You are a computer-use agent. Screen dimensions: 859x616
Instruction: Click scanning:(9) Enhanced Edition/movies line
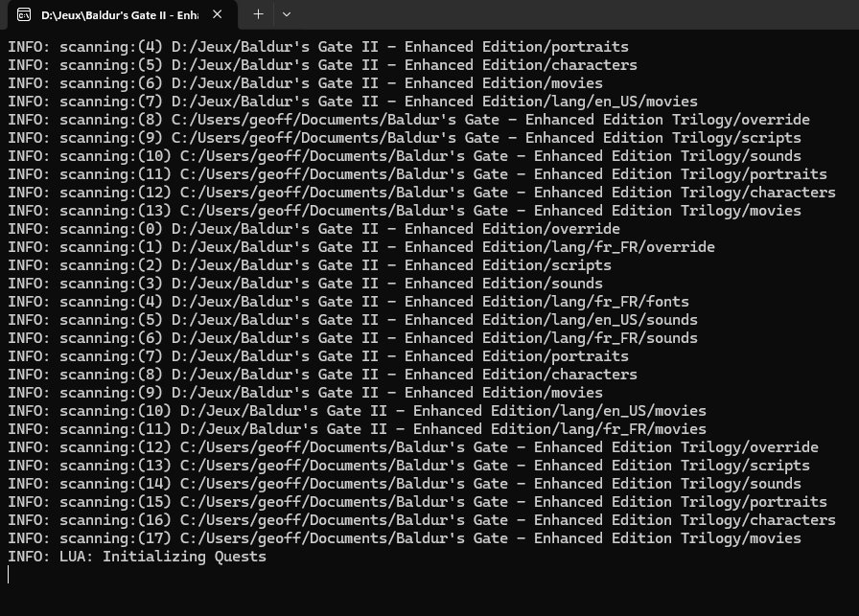tap(305, 393)
